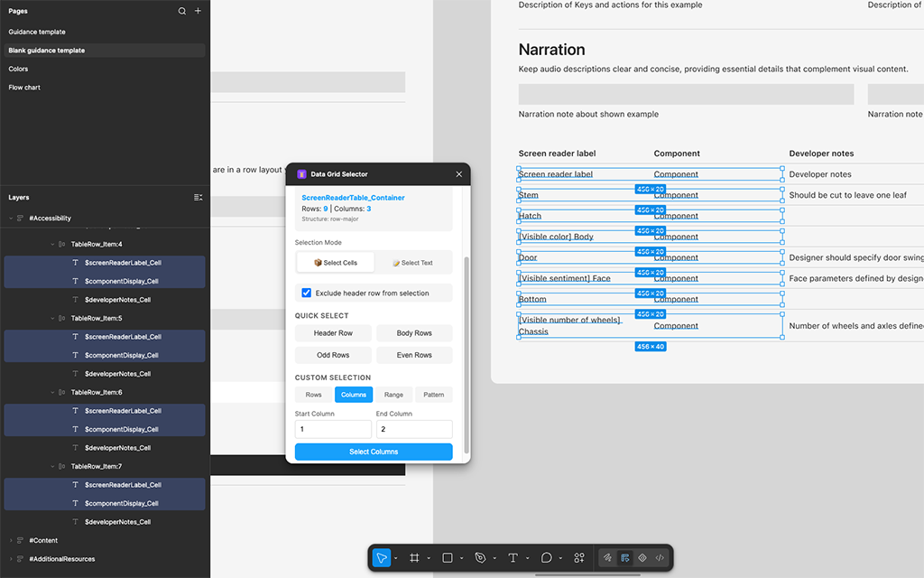This screenshot has width=924, height=578.
Task: Open the Actions components tool
Action: pos(579,558)
